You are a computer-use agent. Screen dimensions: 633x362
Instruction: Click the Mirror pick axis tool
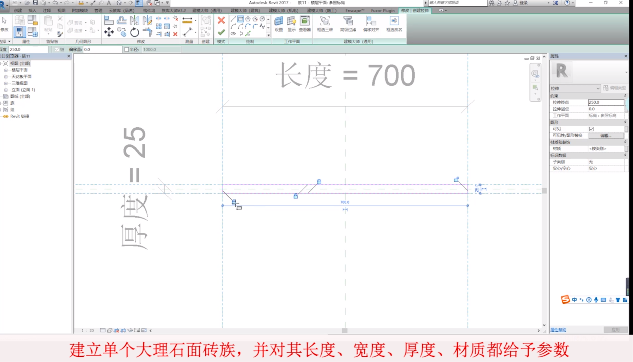click(134, 20)
